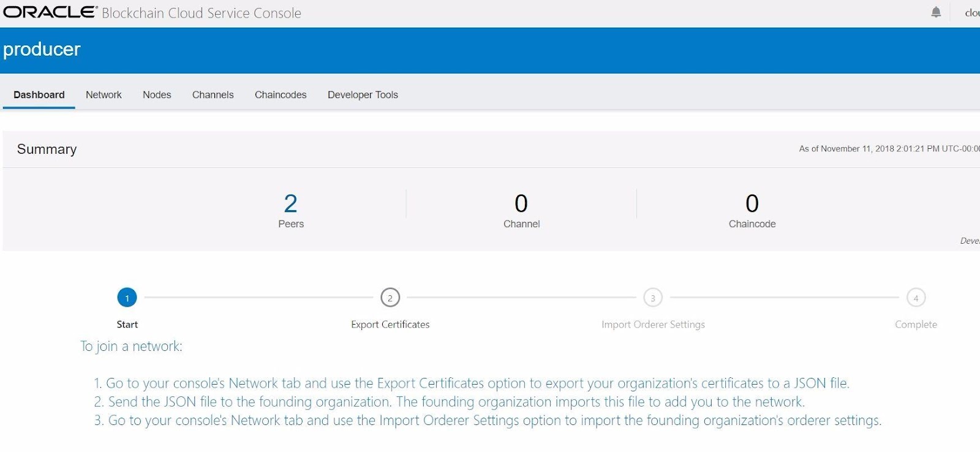The height and width of the screenshot is (452, 980).
Task: Click the Oracle logo
Action: [50, 12]
